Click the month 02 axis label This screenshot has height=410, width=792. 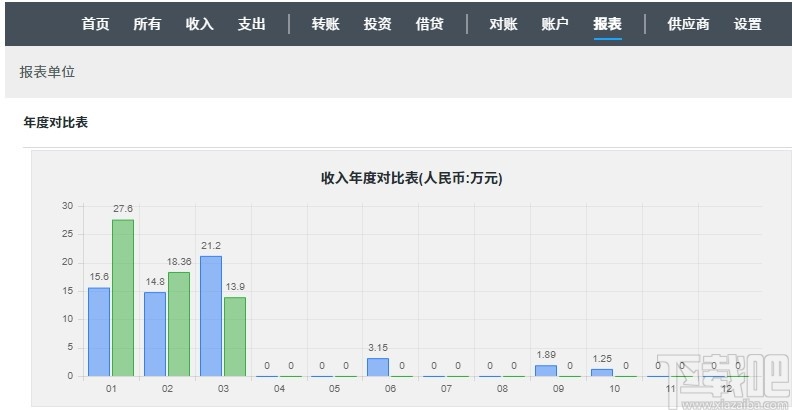coord(167,389)
